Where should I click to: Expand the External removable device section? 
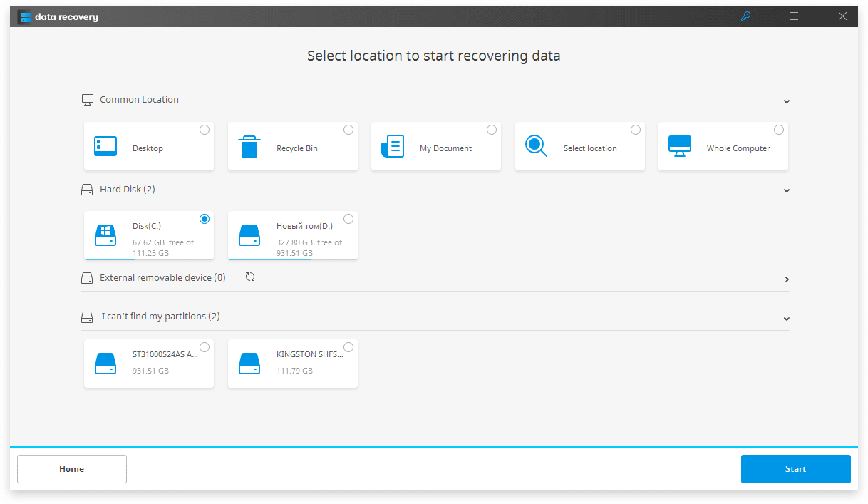(x=787, y=279)
